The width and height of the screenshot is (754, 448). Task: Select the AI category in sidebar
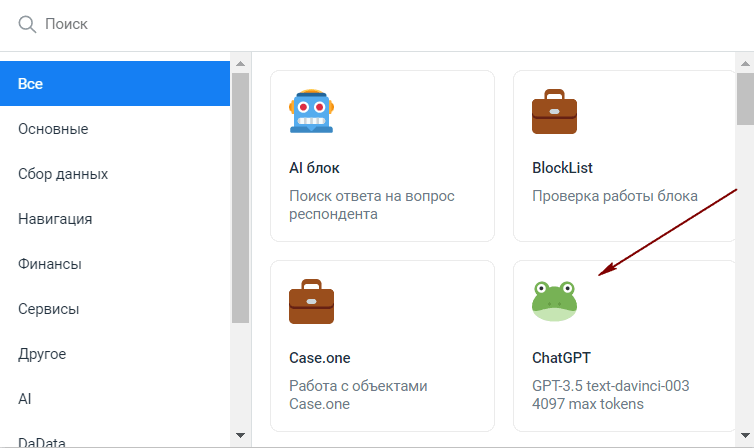tap(115, 399)
